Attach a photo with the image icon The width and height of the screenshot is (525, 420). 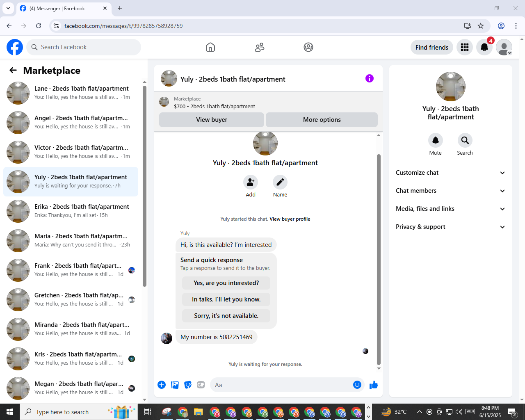coord(175,385)
